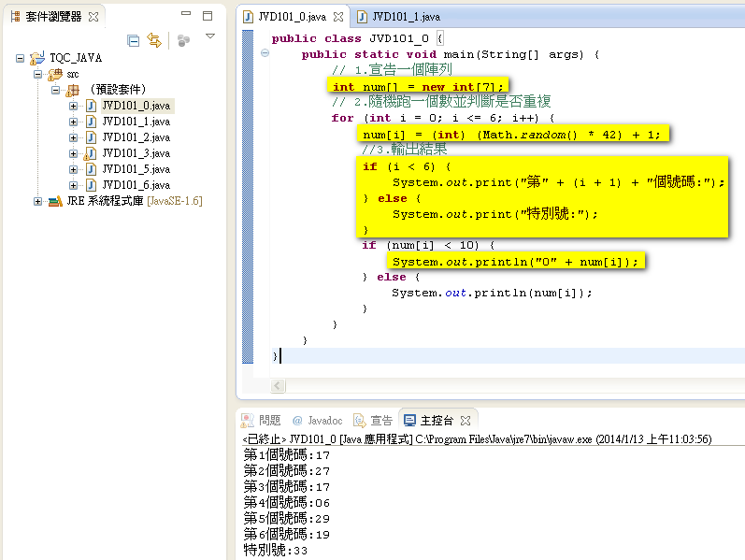The height and width of the screenshot is (560, 745).
Task: Click the JVD101_1.java file icon in tree
Action: click(91, 122)
